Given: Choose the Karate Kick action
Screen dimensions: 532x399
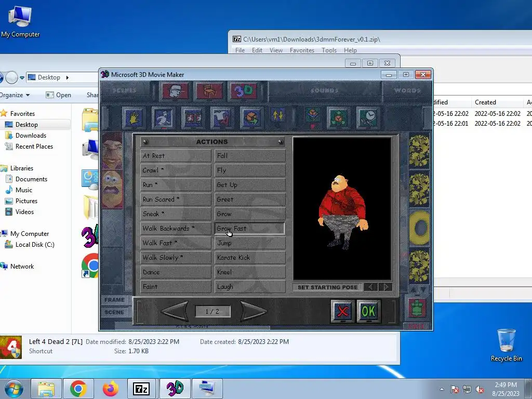Looking at the screenshot, I should coord(250,258).
